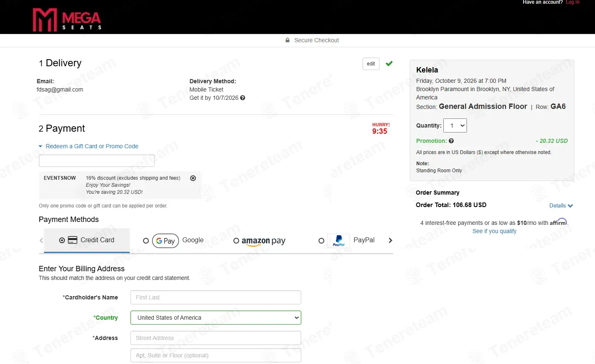Click the Mobile Ticket delivery text
Image resolution: width=595 pixels, height=364 pixels.
click(206, 89)
